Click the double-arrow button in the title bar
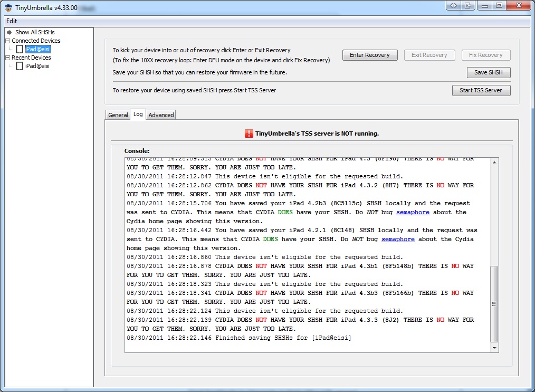 pyautogui.click(x=453, y=5)
